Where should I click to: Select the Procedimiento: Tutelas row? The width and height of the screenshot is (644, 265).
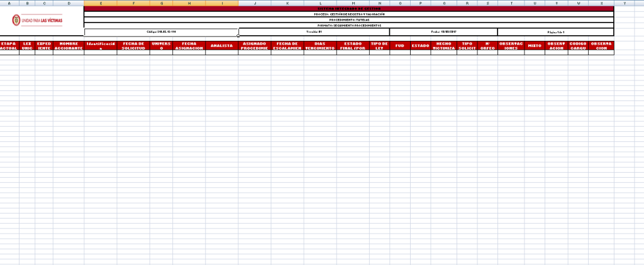[348, 19]
